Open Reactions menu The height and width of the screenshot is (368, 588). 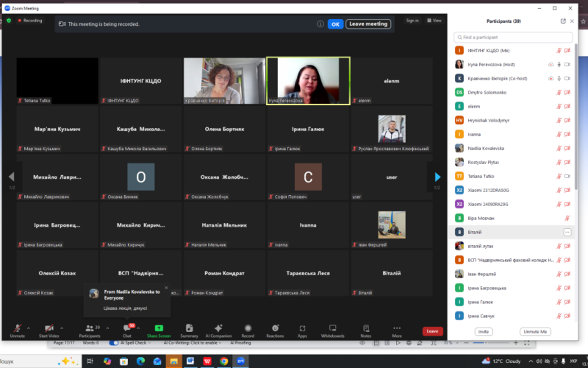pyautogui.click(x=275, y=330)
